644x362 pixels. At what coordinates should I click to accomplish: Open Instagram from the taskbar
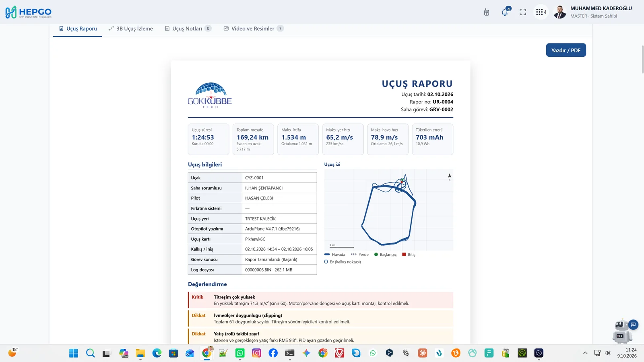[256, 353]
